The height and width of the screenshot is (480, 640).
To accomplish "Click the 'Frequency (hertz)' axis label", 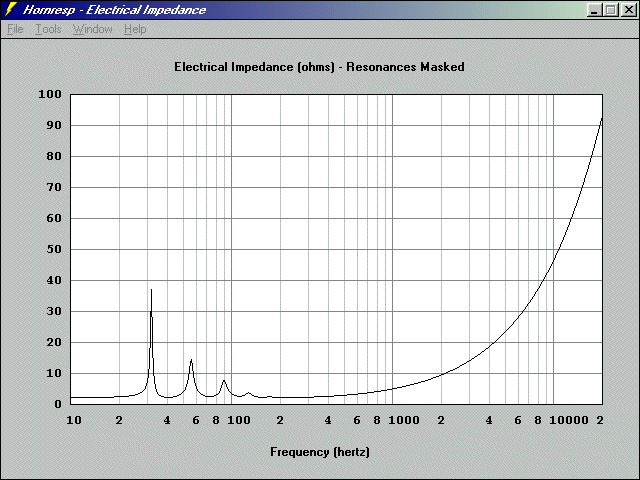I will [320, 452].
